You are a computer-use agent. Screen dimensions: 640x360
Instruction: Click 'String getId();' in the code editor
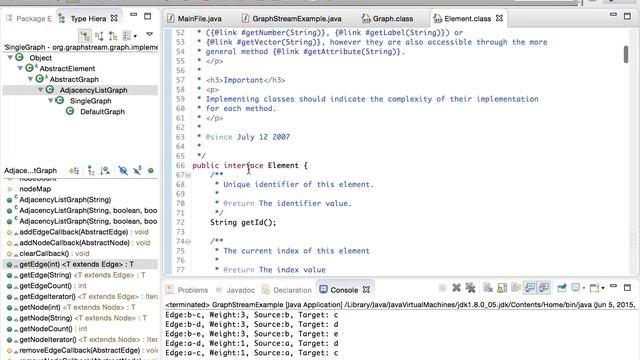(243, 222)
